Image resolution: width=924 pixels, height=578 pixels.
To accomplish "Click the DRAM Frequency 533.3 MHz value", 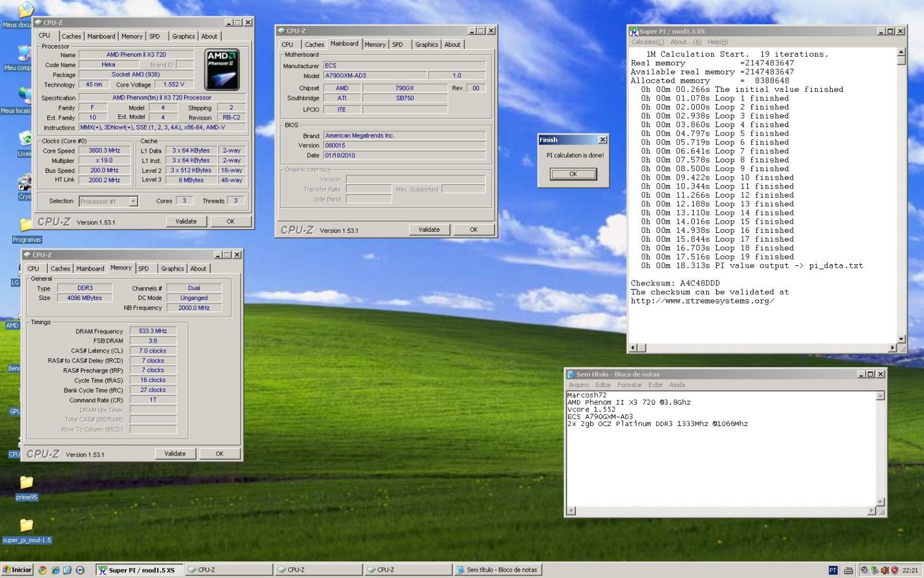I will 153,331.
